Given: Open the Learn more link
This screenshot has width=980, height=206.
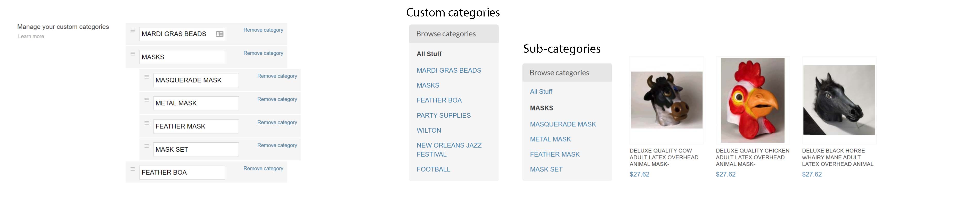Looking at the screenshot, I should click(31, 37).
